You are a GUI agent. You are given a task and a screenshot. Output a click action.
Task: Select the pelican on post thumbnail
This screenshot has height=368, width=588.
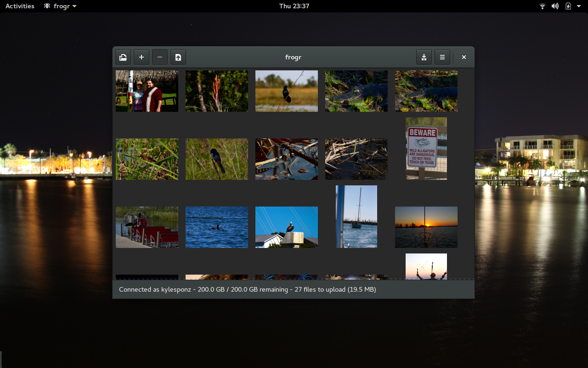click(286, 227)
